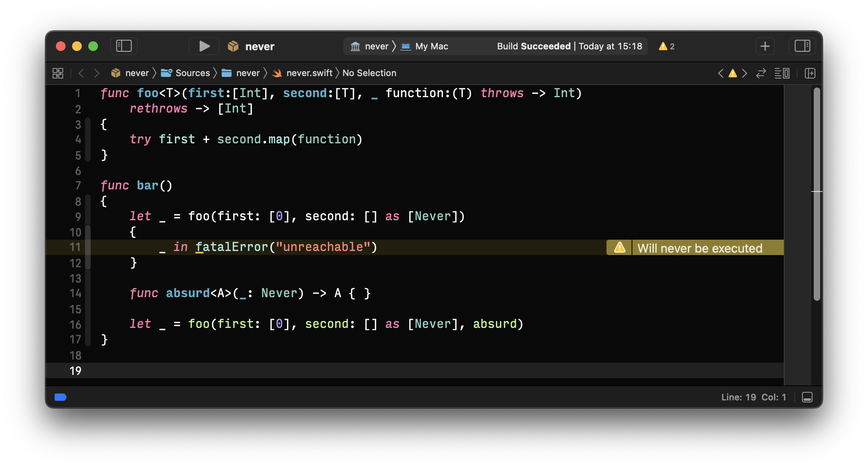Open the never scheme selector
This screenshot has width=868, height=468.
click(x=370, y=46)
